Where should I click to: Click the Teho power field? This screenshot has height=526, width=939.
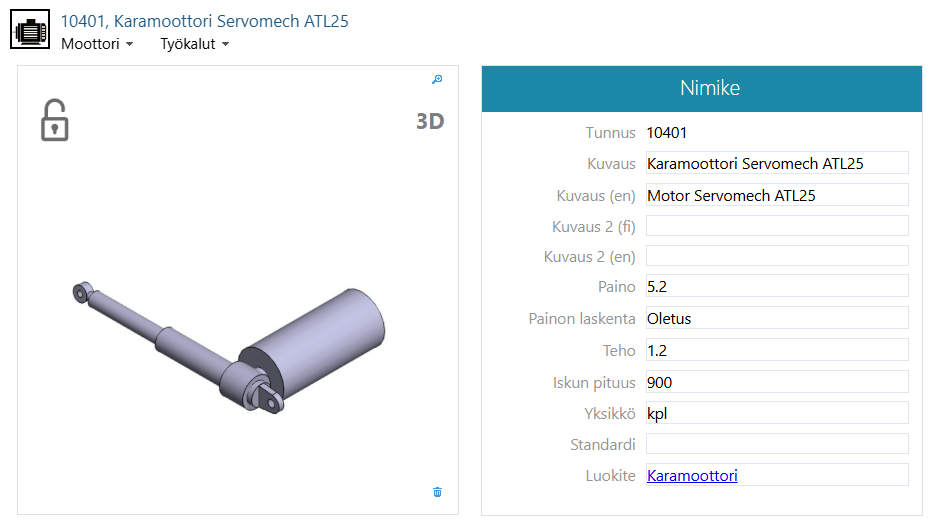777,350
